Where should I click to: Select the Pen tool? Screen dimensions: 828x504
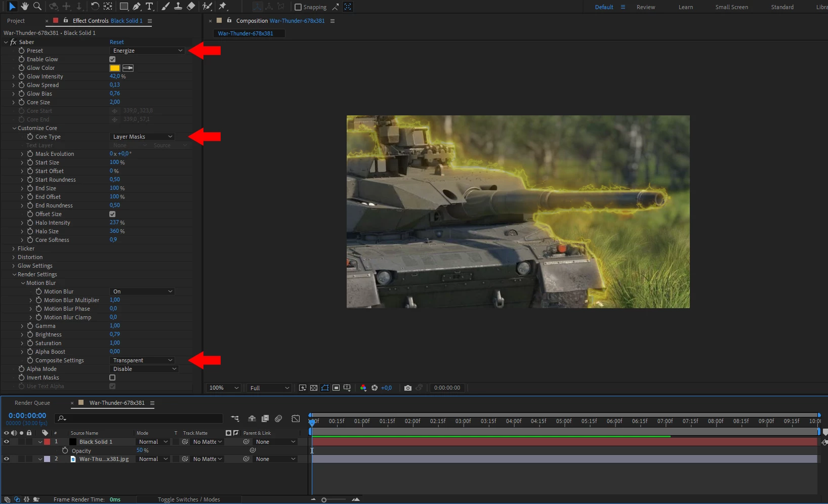(137, 7)
